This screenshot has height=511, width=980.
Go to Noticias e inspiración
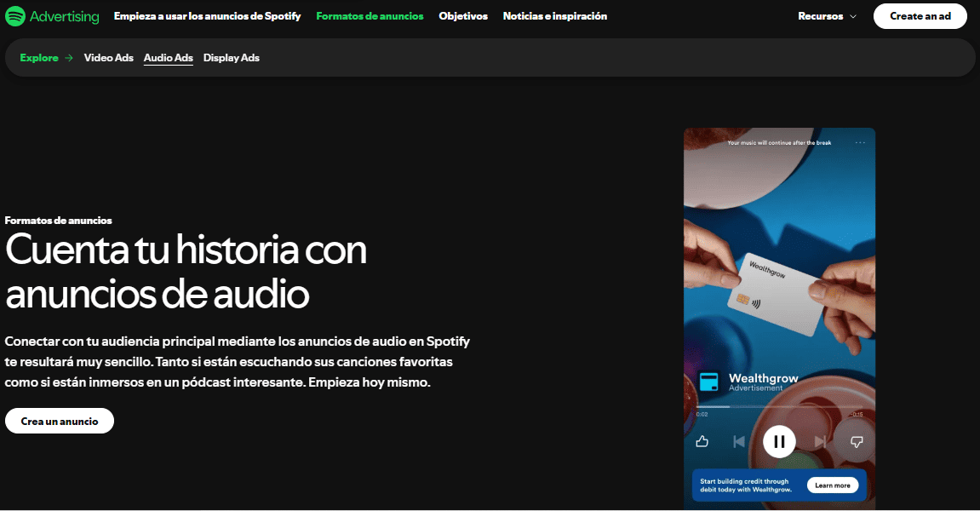(x=554, y=15)
